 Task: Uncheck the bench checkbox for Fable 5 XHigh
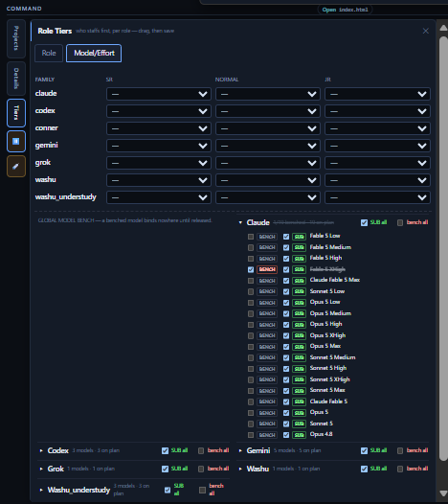[251, 269]
